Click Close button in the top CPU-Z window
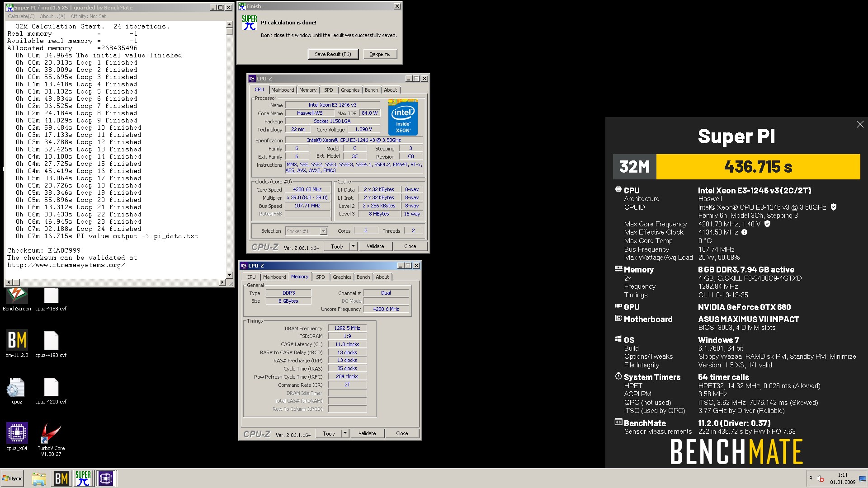This screenshot has height=488, width=868. click(x=410, y=246)
